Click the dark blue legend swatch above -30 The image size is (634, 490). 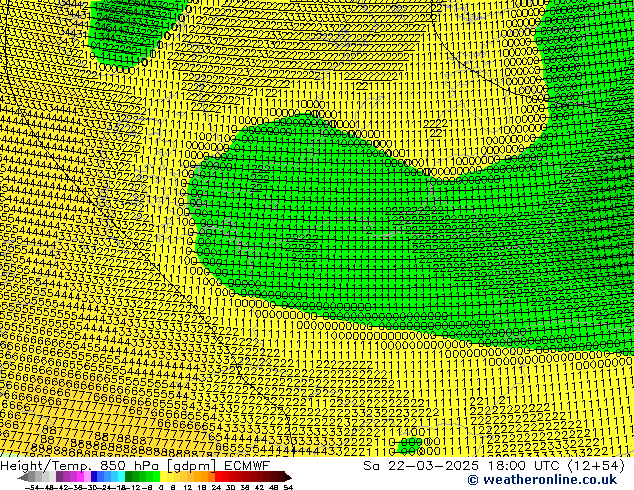(94, 477)
